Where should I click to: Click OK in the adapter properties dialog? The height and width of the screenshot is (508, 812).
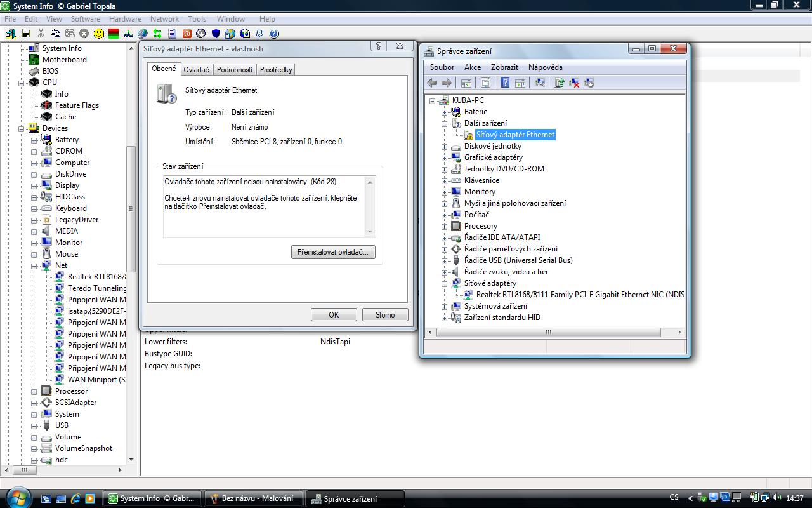coord(334,314)
